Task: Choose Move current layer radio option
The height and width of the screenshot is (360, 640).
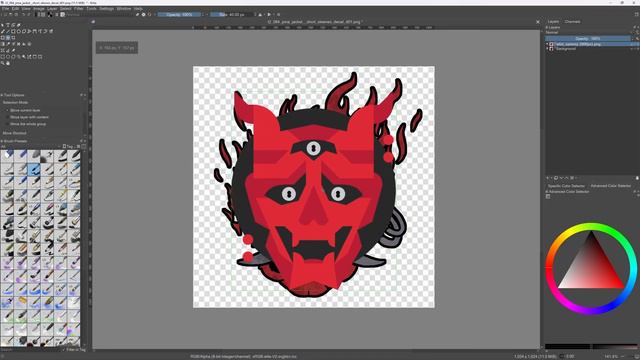Action: coord(24,111)
